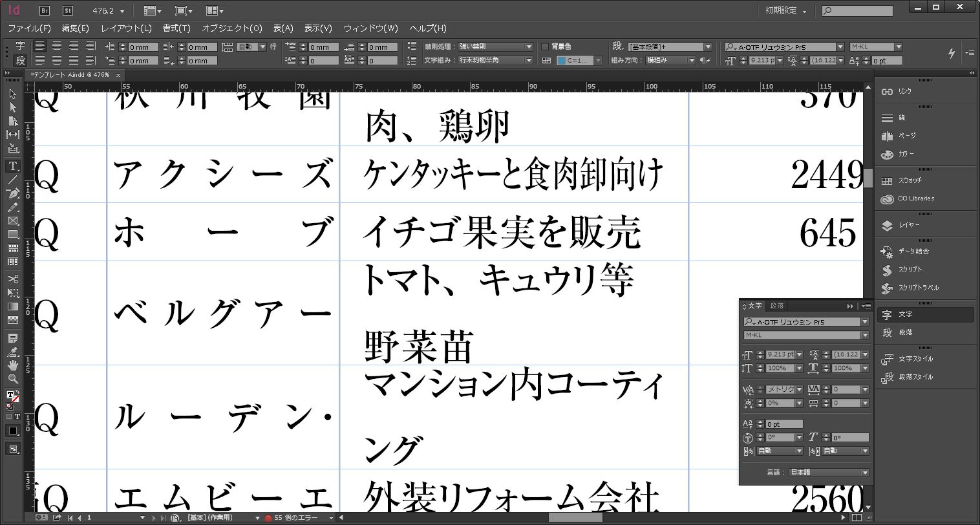
Task: Open オブジェクト(O) menu
Action: 232,28
